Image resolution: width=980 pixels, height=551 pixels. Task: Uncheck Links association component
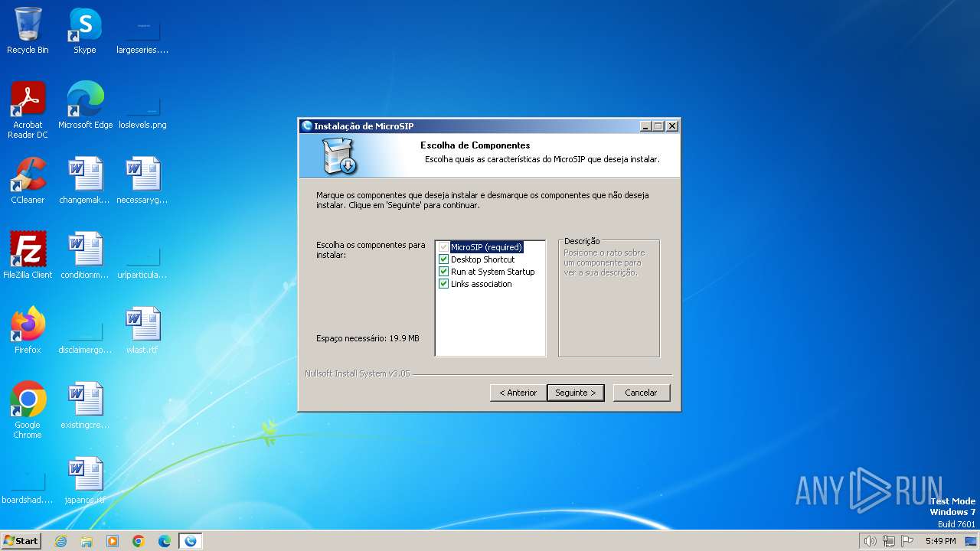click(x=443, y=284)
